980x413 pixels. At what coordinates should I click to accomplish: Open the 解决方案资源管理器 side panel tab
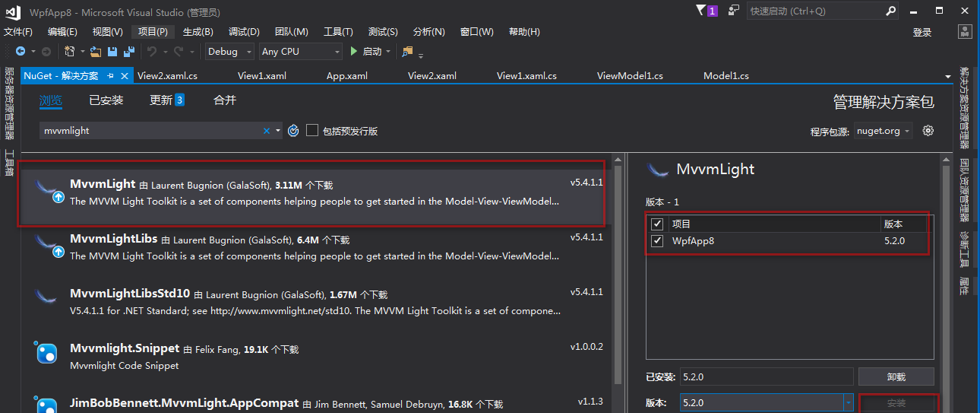965,107
